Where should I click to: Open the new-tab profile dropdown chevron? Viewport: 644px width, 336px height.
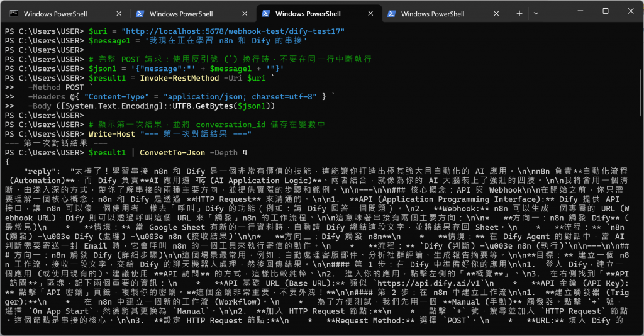click(536, 14)
